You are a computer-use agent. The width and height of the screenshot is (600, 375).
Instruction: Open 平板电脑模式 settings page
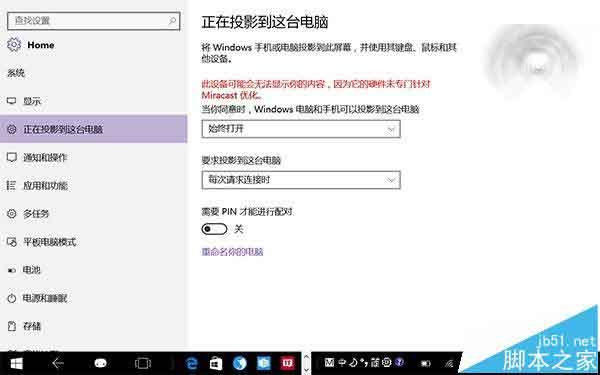click(x=94, y=242)
